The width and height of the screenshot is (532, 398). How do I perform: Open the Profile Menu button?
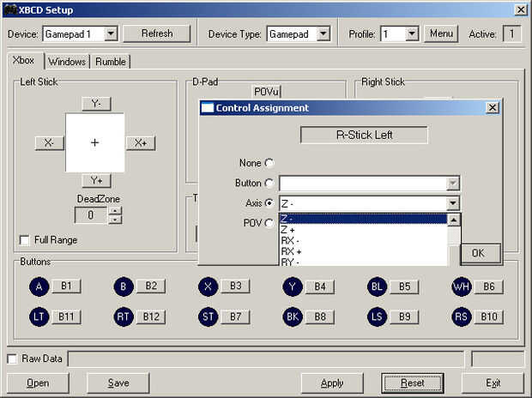click(x=441, y=33)
